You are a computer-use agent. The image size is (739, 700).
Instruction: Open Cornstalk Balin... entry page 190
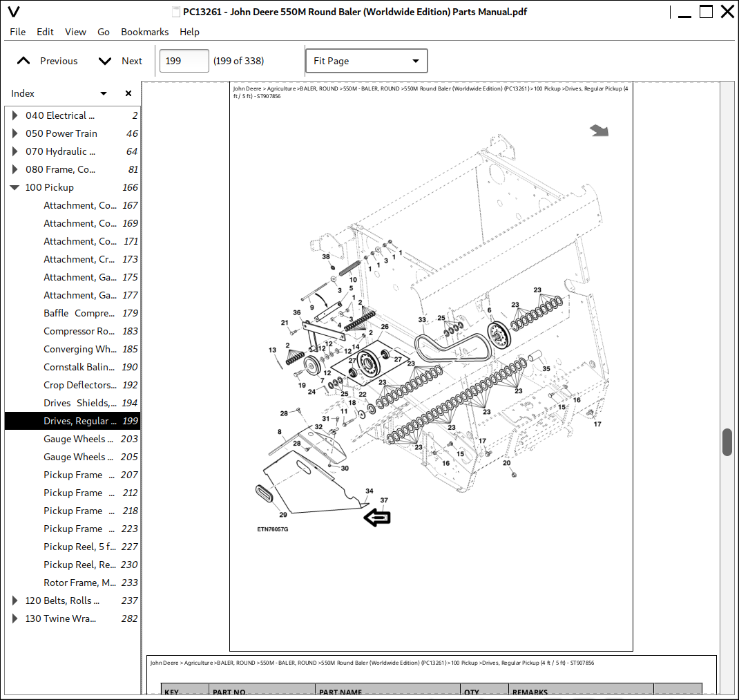pyautogui.click(x=73, y=367)
